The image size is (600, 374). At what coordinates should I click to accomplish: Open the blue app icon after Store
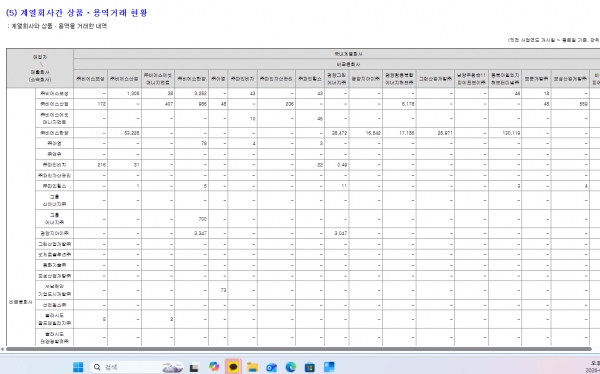click(x=329, y=367)
